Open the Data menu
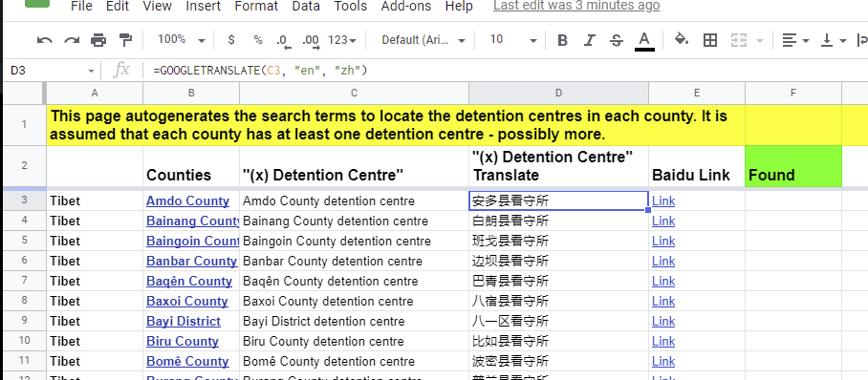The width and height of the screenshot is (868, 380). [306, 6]
